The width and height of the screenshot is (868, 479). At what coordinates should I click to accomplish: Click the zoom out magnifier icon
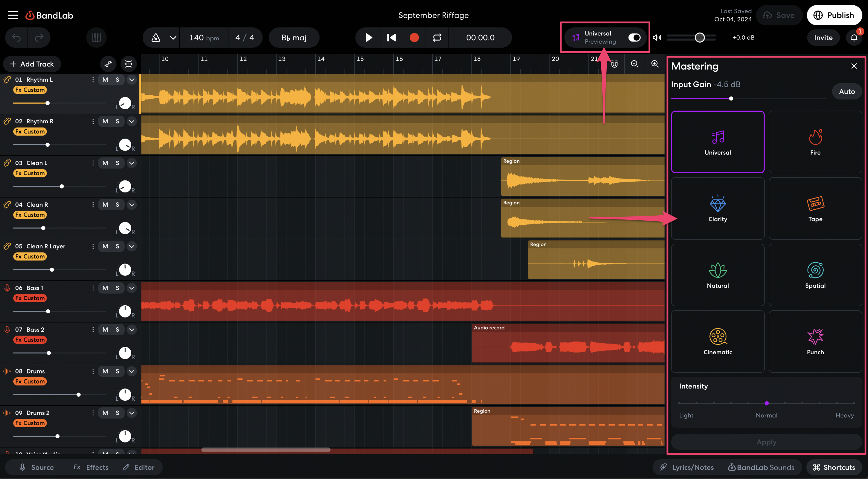coord(634,64)
